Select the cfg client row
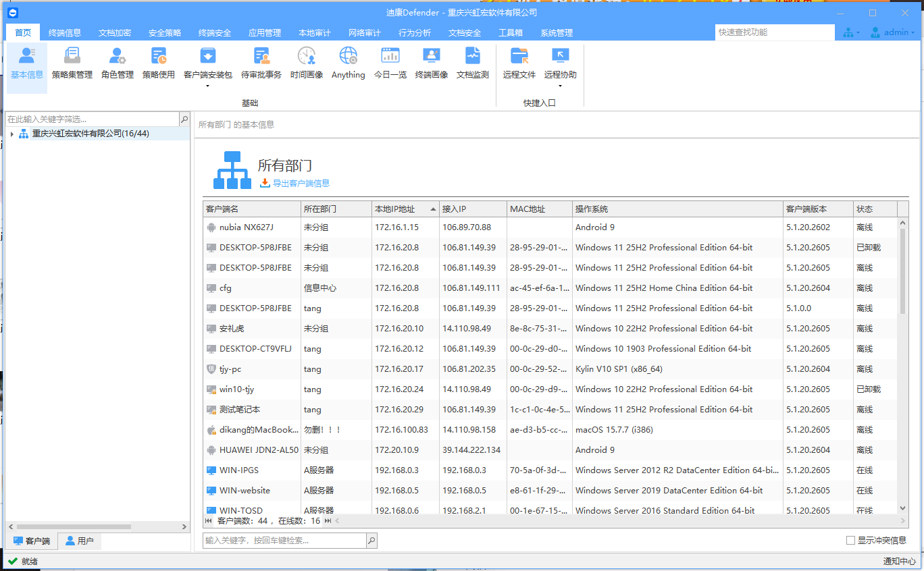 [x=550, y=288]
